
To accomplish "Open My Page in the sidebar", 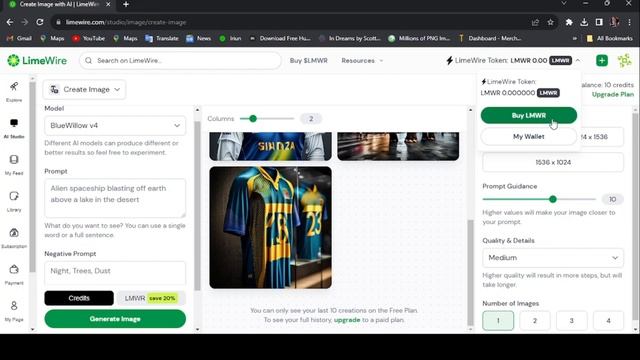I will click(x=14, y=311).
